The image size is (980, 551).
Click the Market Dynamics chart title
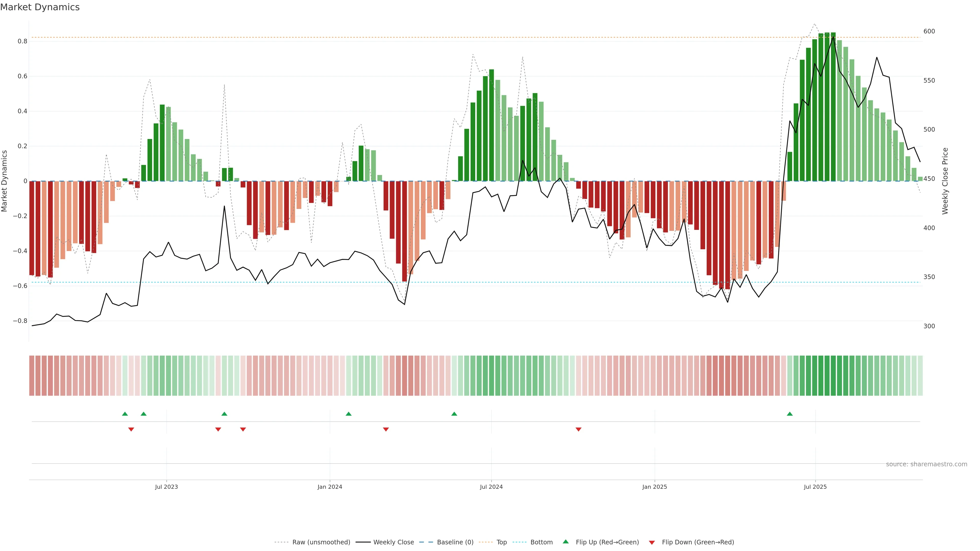pos(40,7)
